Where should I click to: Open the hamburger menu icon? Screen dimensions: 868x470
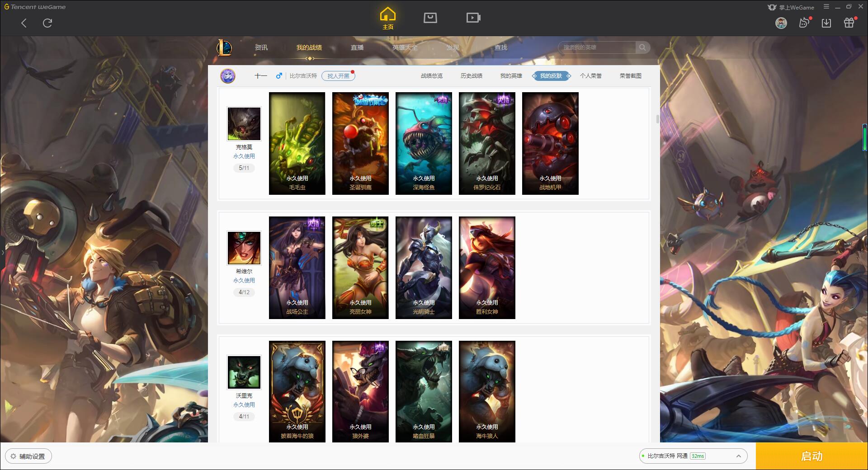tap(826, 7)
